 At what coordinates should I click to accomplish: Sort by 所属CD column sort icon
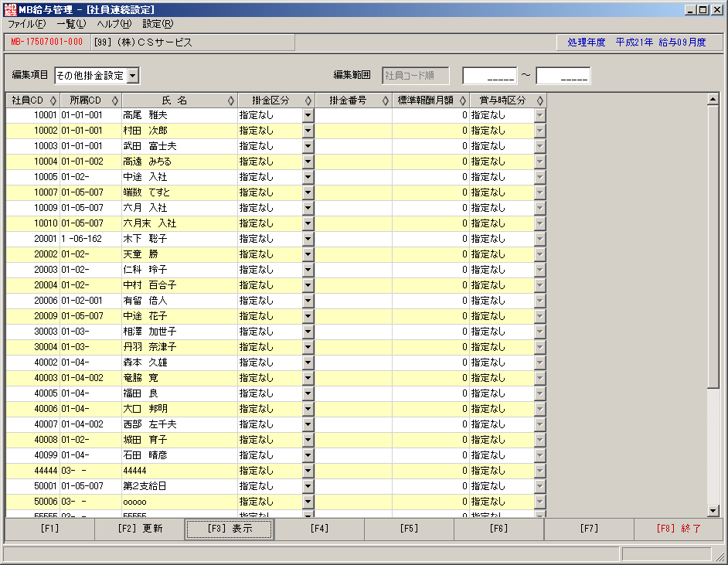coord(114,100)
